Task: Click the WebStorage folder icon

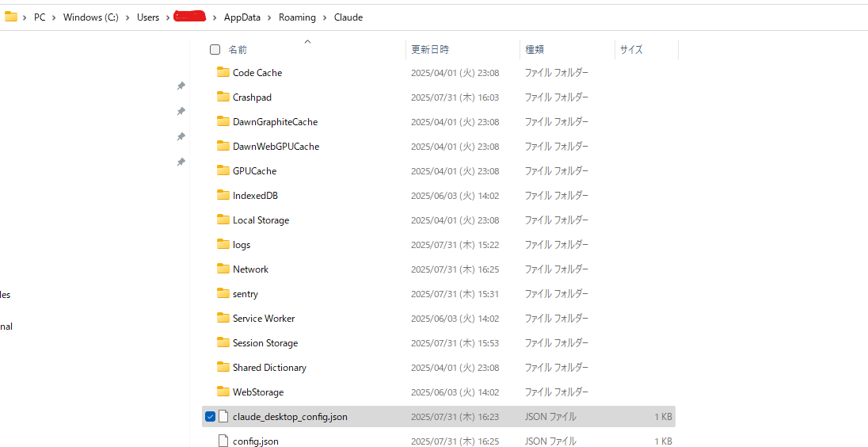Action: point(223,392)
